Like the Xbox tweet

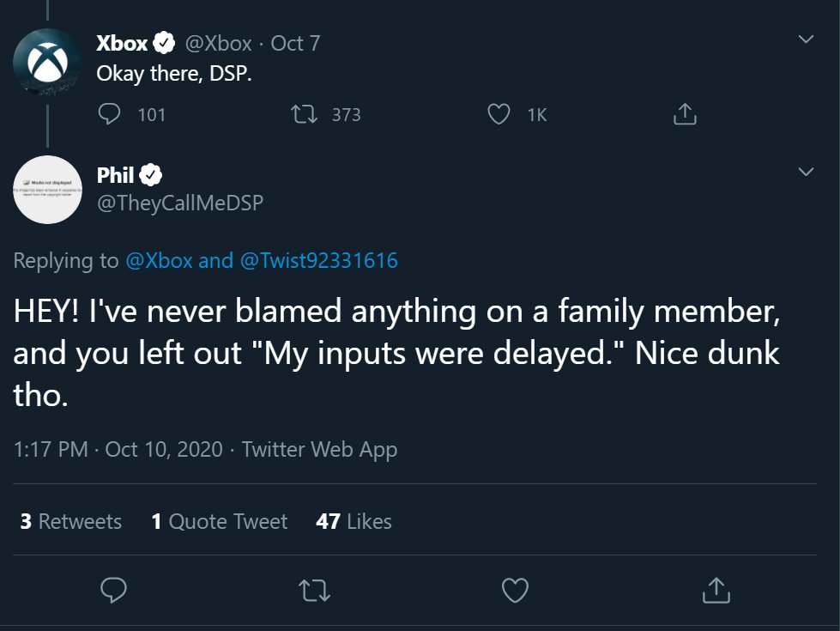[x=499, y=114]
